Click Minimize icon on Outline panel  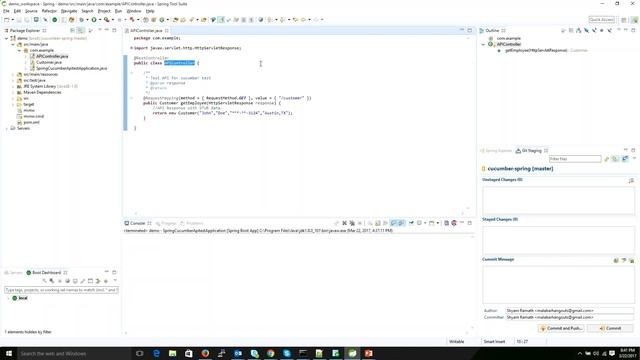[626, 31]
